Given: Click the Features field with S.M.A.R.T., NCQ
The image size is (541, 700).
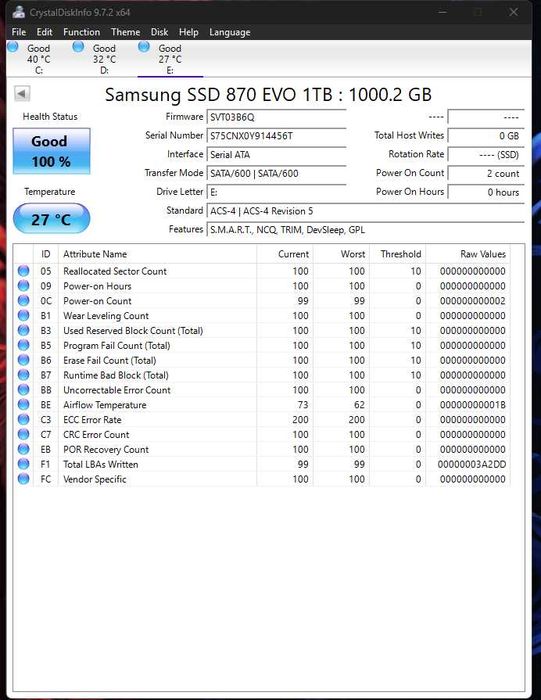Looking at the screenshot, I should [365, 229].
